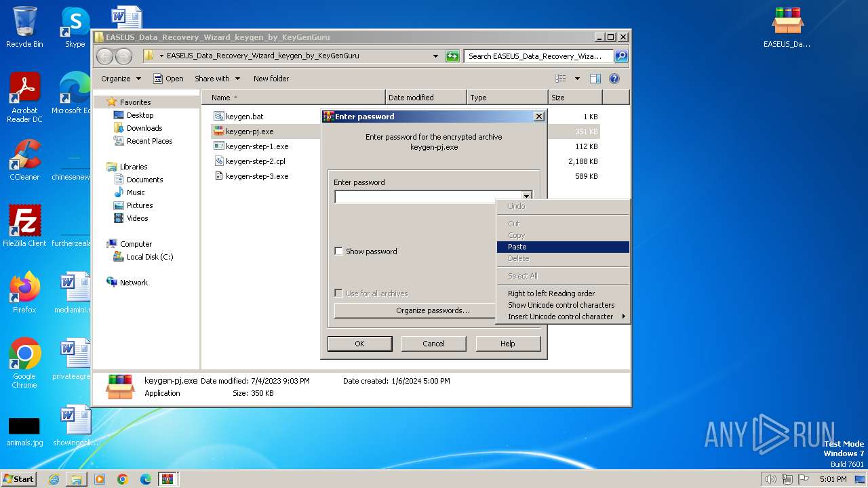Open the Organize dropdown in Explorer

(x=121, y=79)
